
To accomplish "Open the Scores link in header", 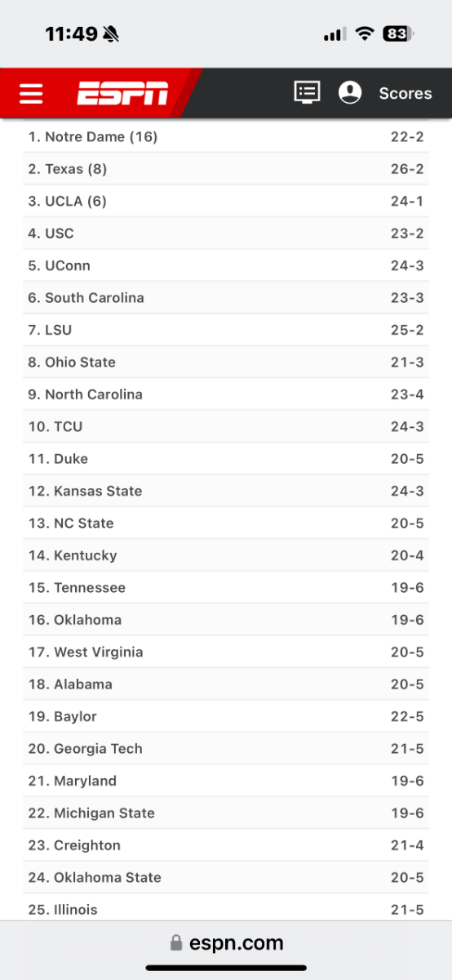I will (405, 93).
